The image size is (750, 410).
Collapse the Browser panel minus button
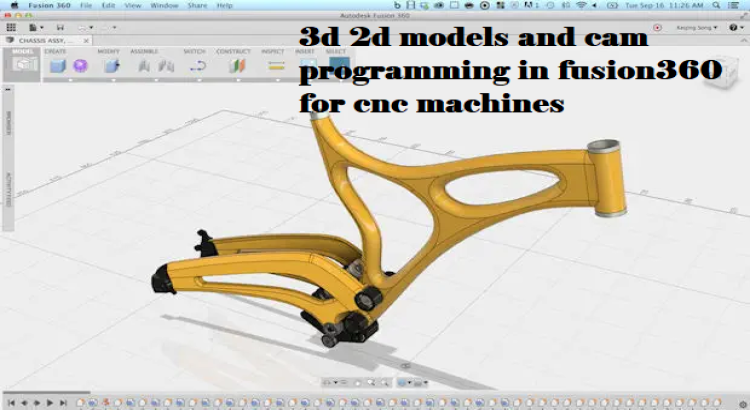pos(8,89)
